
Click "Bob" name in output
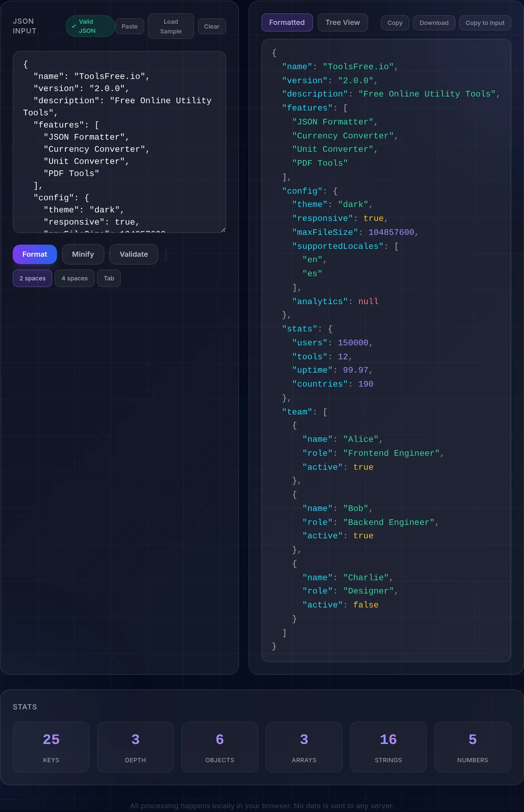(356, 508)
